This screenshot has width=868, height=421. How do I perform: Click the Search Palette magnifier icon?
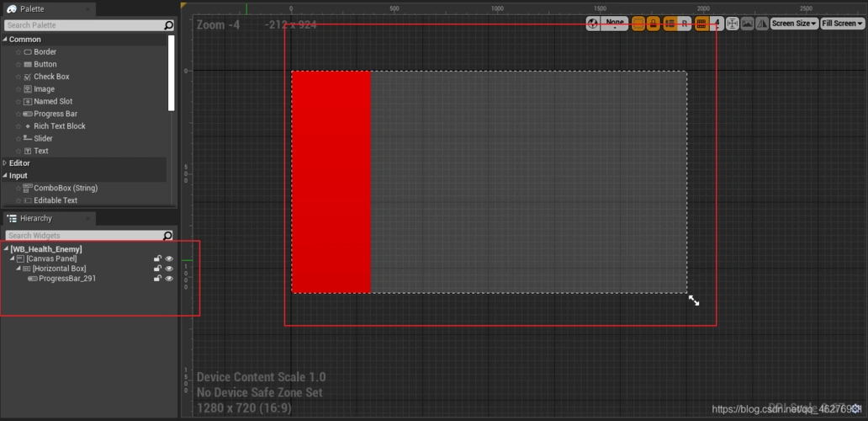[169, 25]
